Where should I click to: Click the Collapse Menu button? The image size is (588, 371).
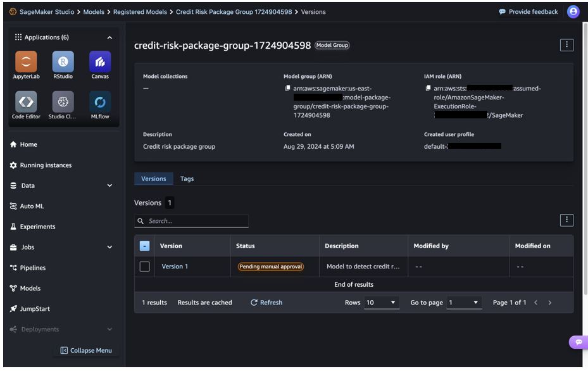tap(86, 350)
